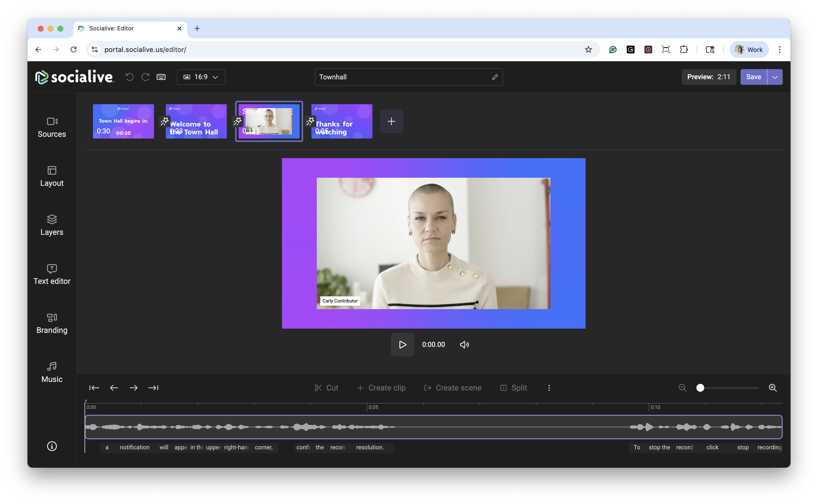Expand the 16:9 aspect ratio dropdown
This screenshot has width=818, height=504.
201,77
